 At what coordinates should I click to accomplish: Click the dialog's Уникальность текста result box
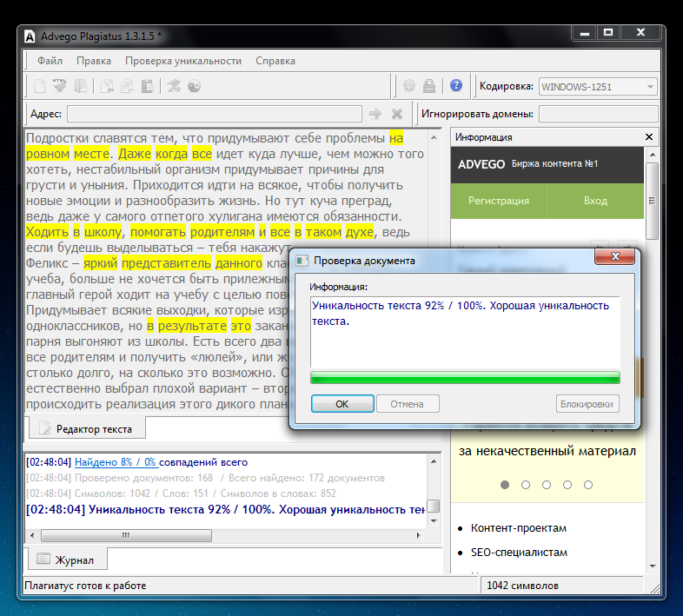(x=465, y=332)
